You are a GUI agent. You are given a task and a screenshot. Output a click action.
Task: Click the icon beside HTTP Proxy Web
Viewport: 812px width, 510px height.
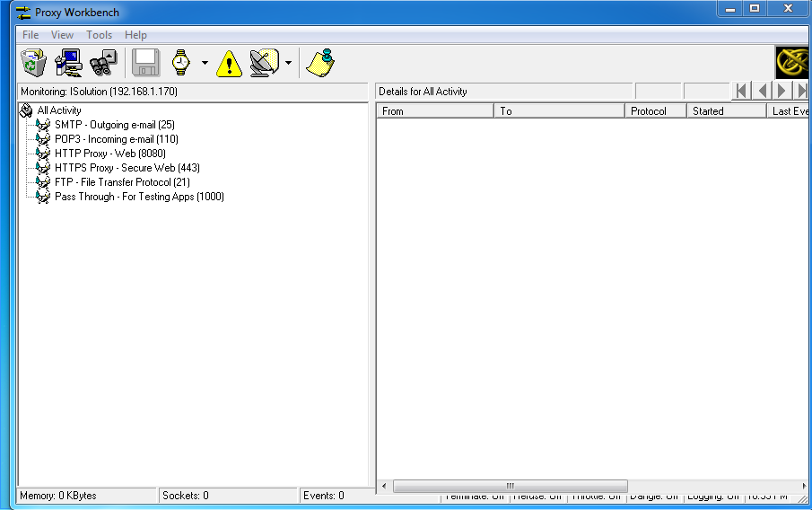(x=43, y=154)
